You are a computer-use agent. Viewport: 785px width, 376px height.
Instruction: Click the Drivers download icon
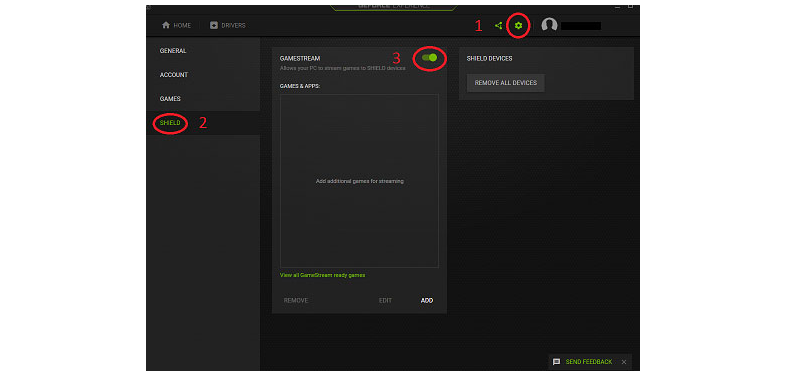[x=214, y=26]
